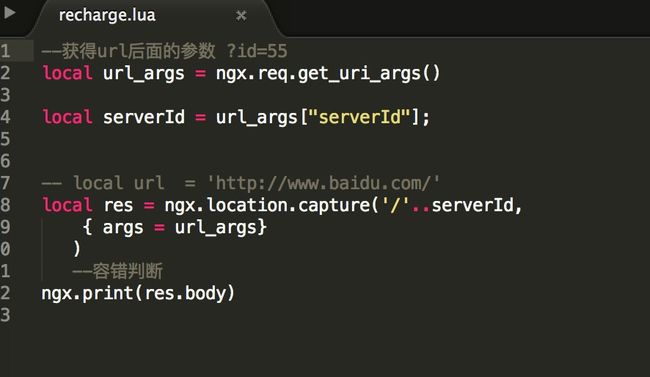
Task: Click the "serverId" string literal
Action: [x=359, y=117]
